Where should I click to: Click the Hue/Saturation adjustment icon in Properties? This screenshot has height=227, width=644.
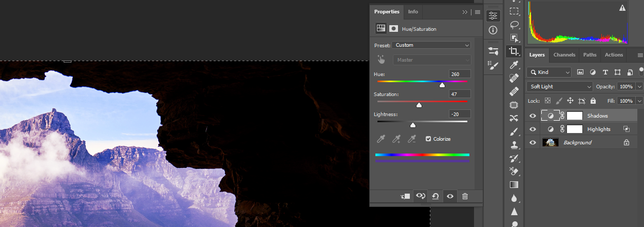pyautogui.click(x=381, y=29)
